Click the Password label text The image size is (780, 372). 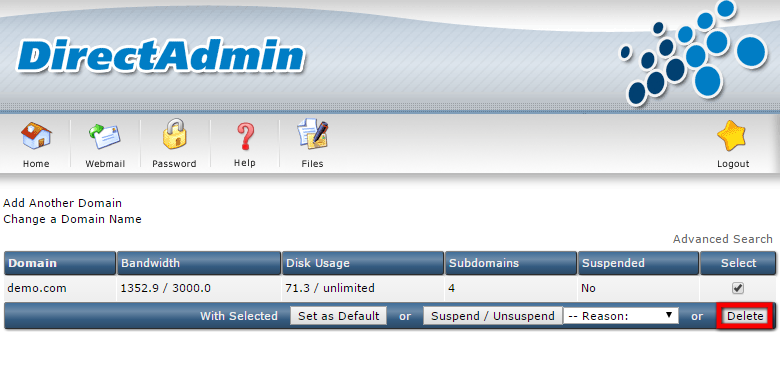(x=174, y=164)
